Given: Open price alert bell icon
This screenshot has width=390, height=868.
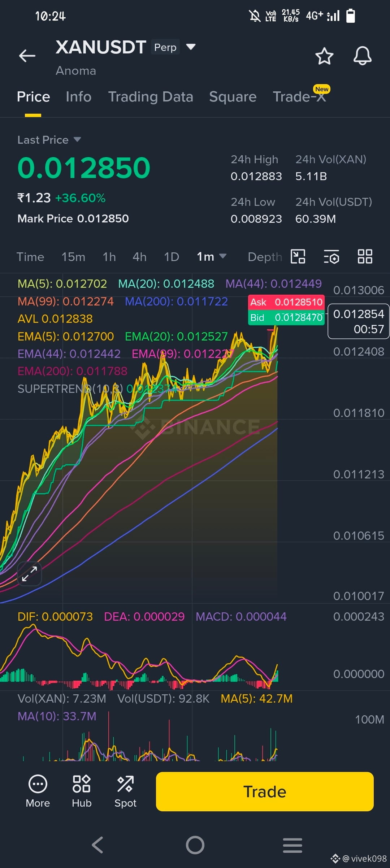Looking at the screenshot, I should point(362,56).
